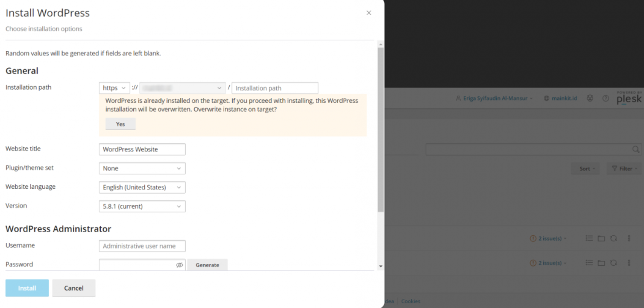Open the Version 5.8.1 dropdown
The height and width of the screenshot is (308, 644).
(142, 206)
